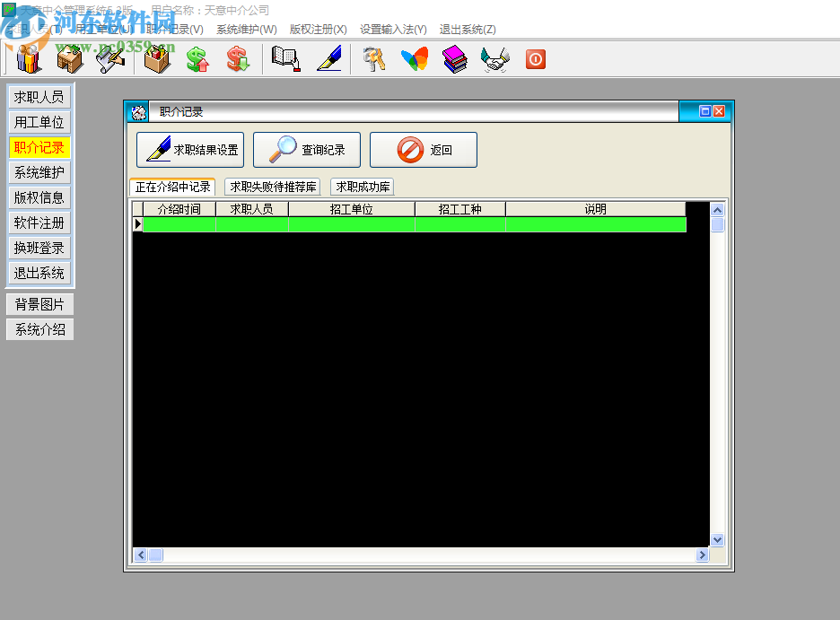Screen dimensions: 840x620
Task: Click the handshake toolbar icon
Action: (x=495, y=59)
